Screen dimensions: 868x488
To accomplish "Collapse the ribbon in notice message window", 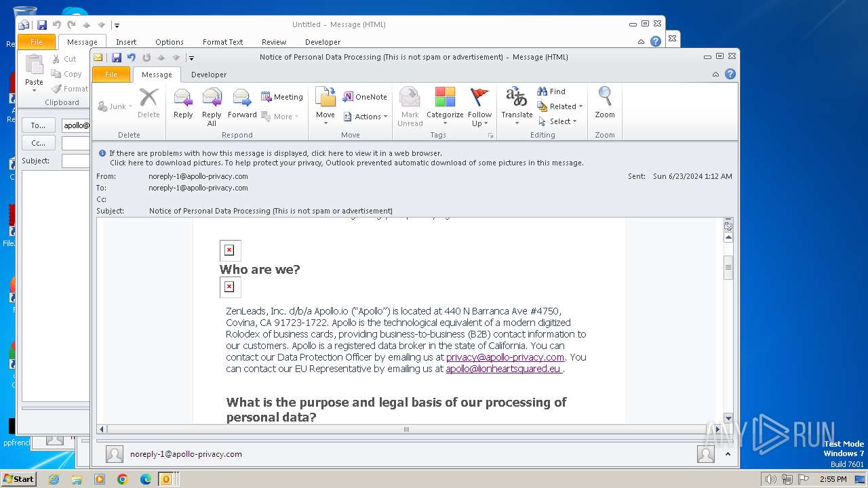I will [x=715, y=75].
